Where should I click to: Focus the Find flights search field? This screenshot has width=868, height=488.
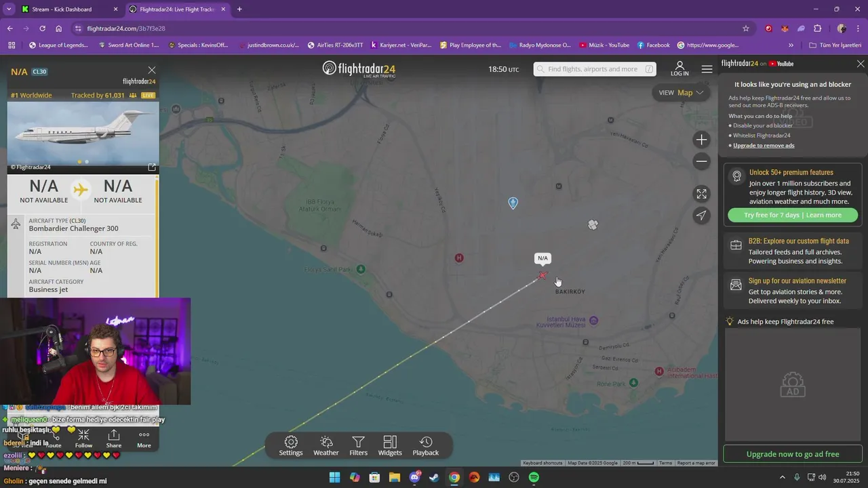(595, 69)
